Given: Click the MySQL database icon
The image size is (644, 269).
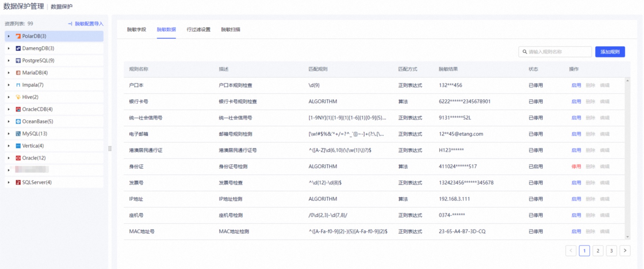Looking at the screenshot, I should [18, 134].
